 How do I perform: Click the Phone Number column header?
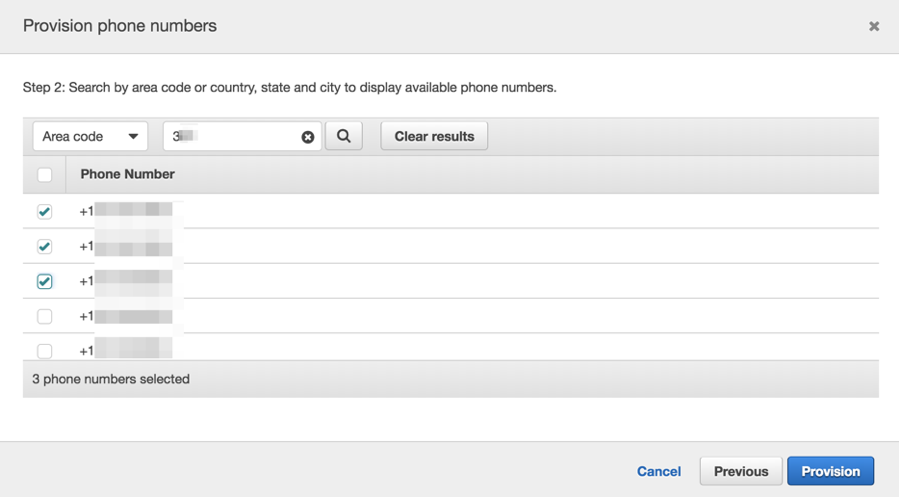(127, 174)
